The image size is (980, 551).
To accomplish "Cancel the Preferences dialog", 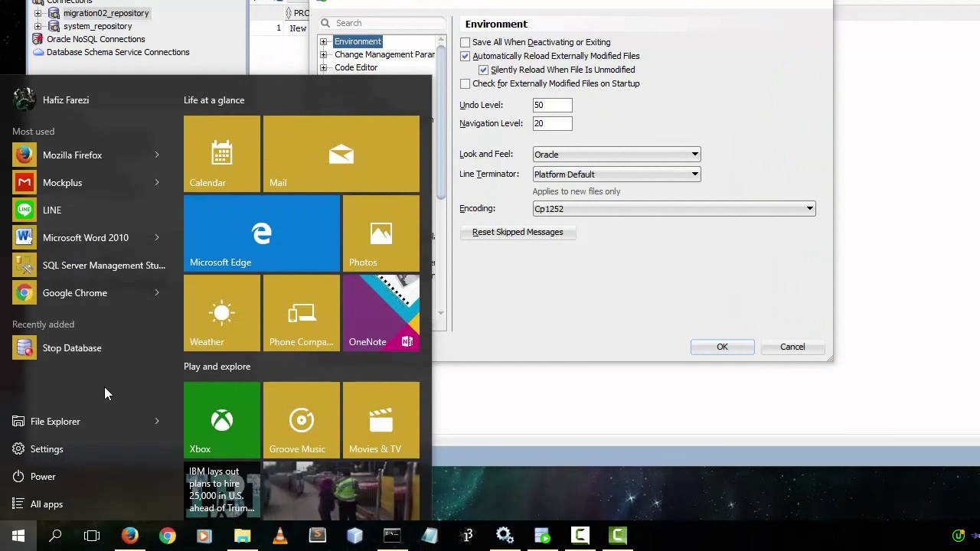I will (x=792, y=347).
